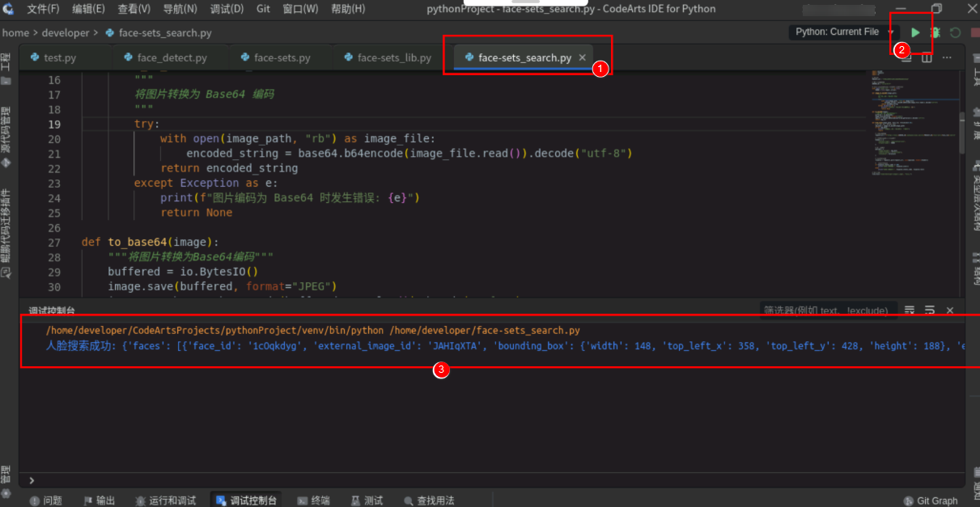Click the green restart icon

tap(956, 32)
